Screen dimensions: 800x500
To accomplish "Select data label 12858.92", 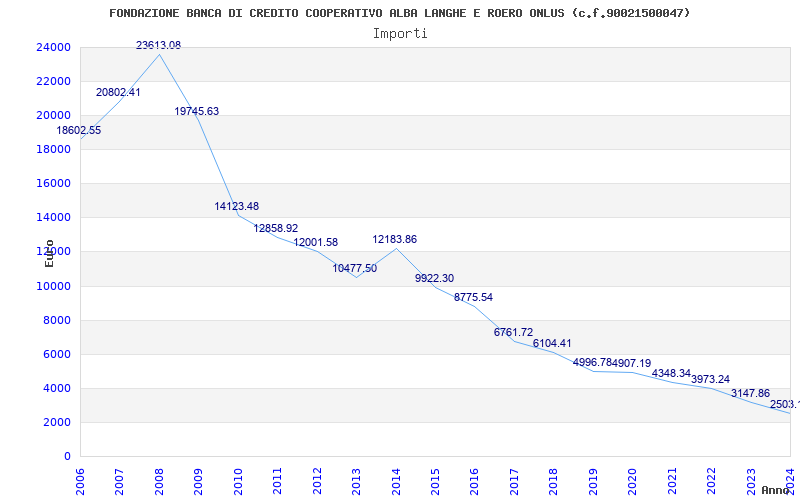I will [276, 228].
